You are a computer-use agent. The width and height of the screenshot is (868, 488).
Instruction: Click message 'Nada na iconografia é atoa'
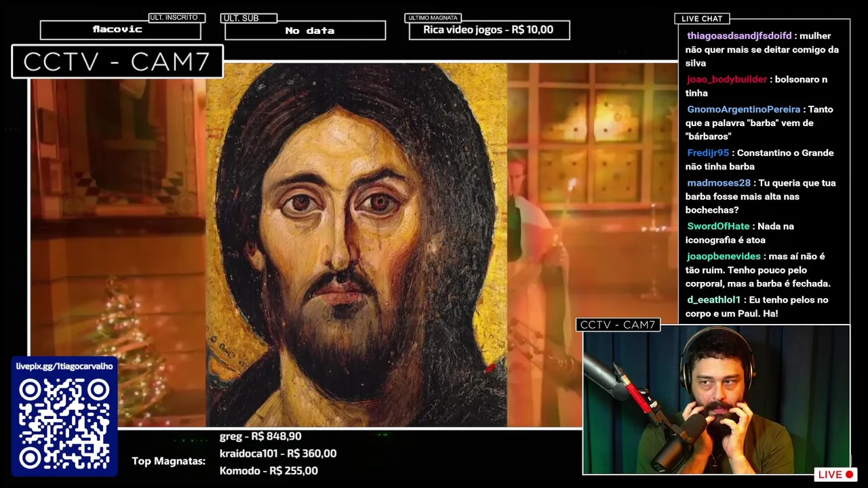point(740,233)
